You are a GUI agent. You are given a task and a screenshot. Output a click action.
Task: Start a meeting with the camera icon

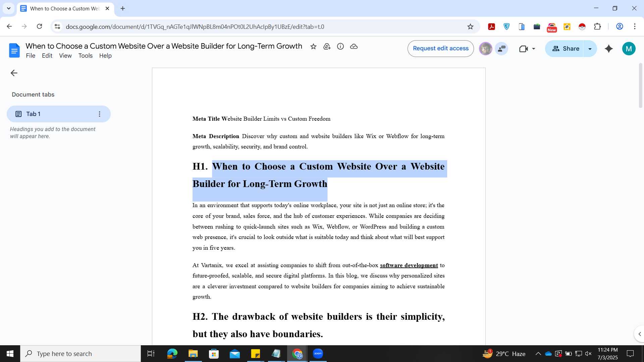point(523,49)
